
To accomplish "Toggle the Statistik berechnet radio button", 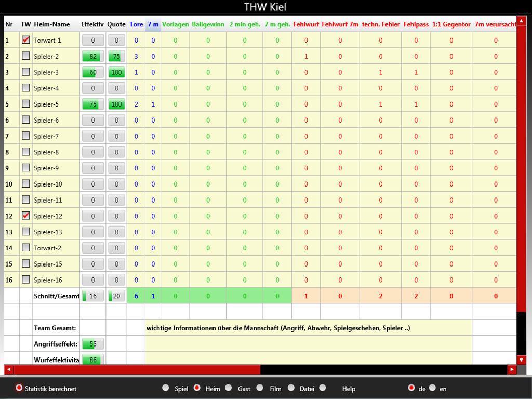I will tap(19, 388).
